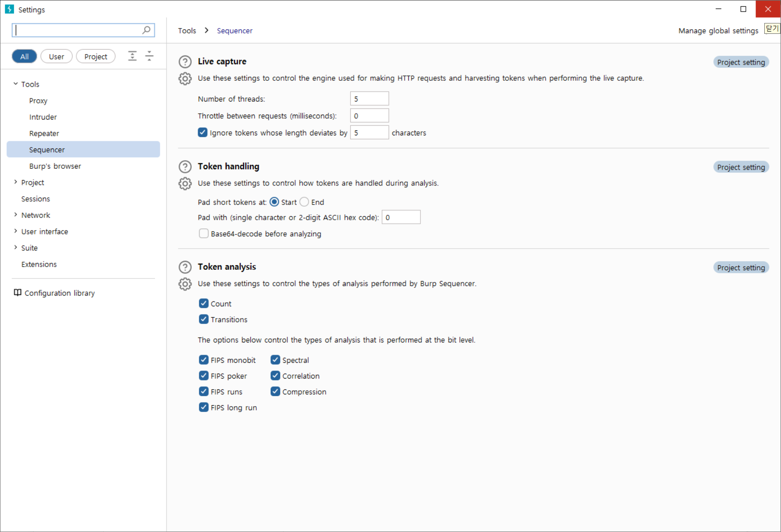This screenshot has height=532, width=781.
Task: Click Manage global settings
Action: coord(718,31)
